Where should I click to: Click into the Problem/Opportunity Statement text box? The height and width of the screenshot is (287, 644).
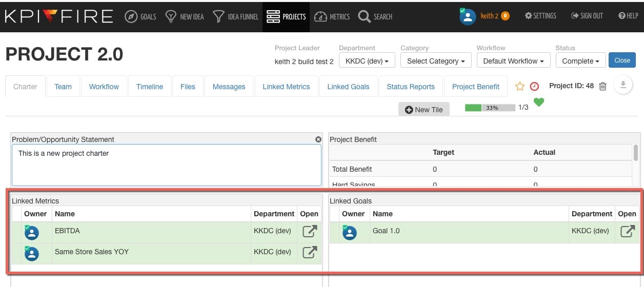tap(167, 165)
